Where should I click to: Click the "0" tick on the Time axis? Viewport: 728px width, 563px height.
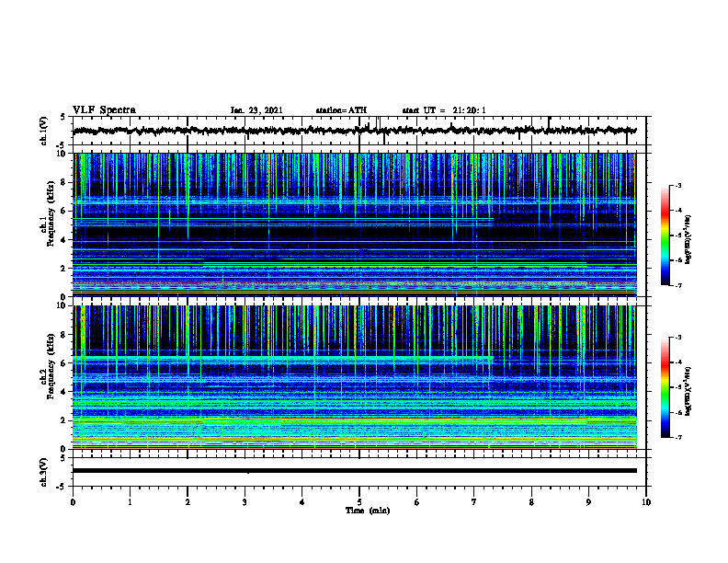(x=73, y=502)
